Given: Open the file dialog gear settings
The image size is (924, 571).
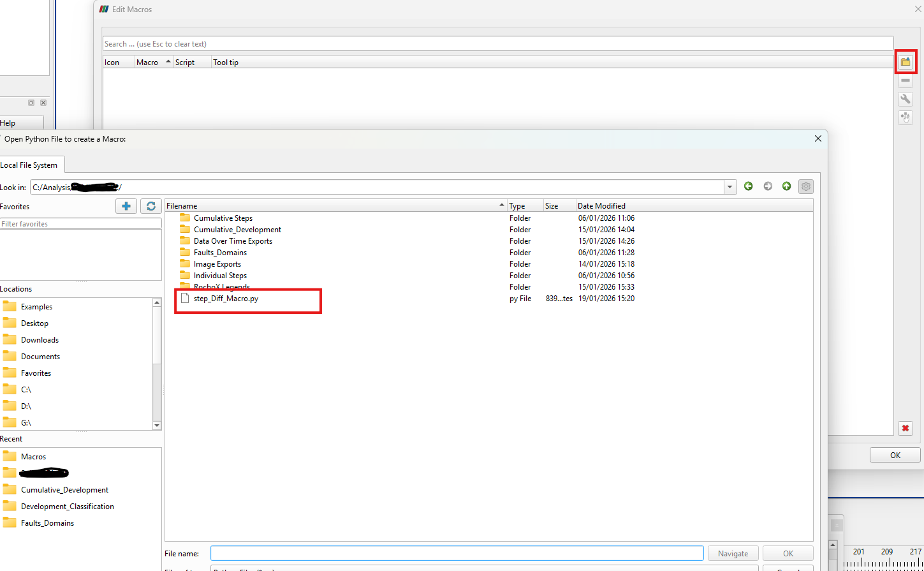Looking at the screenshot, I should (806, 186).
